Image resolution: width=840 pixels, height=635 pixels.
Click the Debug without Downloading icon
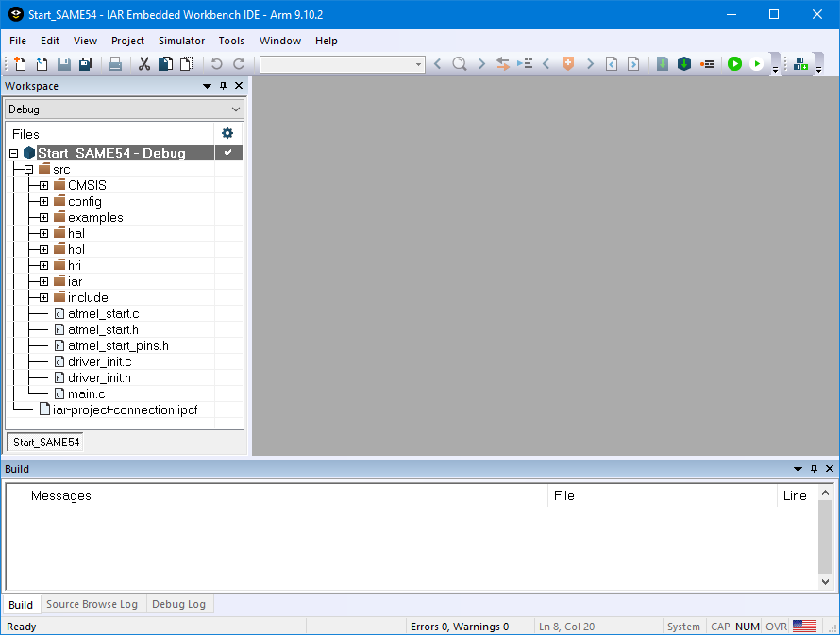tap(756, 64)
